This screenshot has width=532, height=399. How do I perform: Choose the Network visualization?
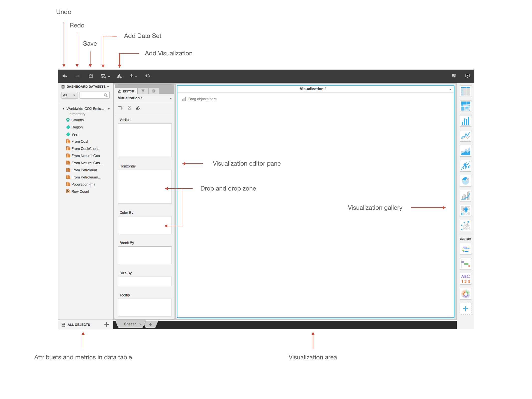(x=465, y=226)
